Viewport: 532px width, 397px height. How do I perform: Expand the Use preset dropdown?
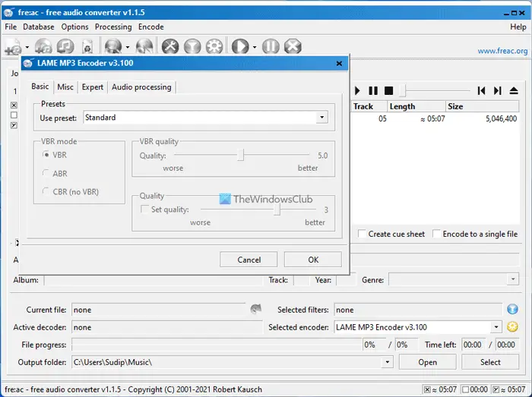pos(322,118)
